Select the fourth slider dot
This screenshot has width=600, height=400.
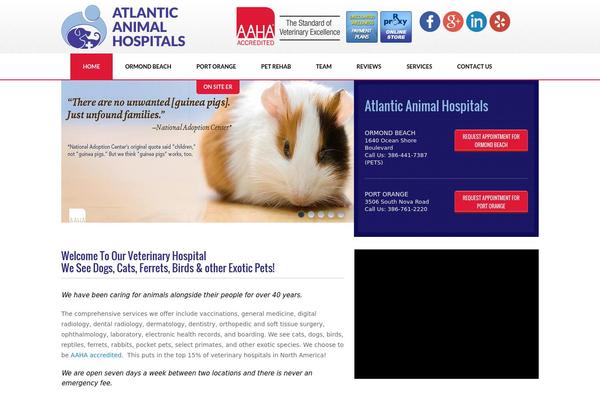click(331, 215)
